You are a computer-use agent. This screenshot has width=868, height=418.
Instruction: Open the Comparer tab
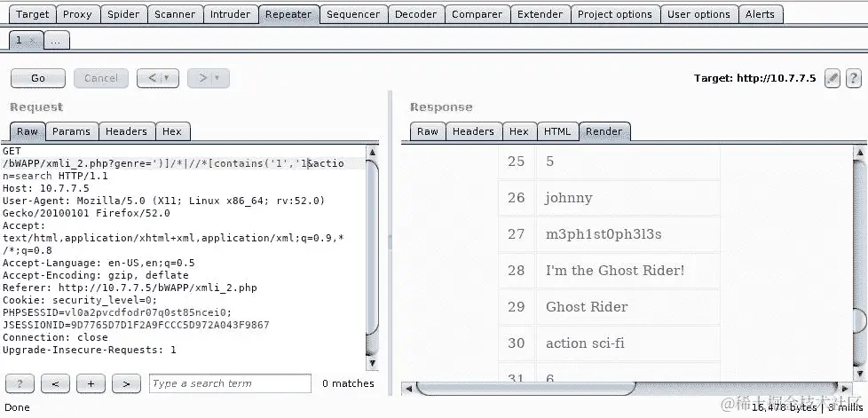pos(477,14)
